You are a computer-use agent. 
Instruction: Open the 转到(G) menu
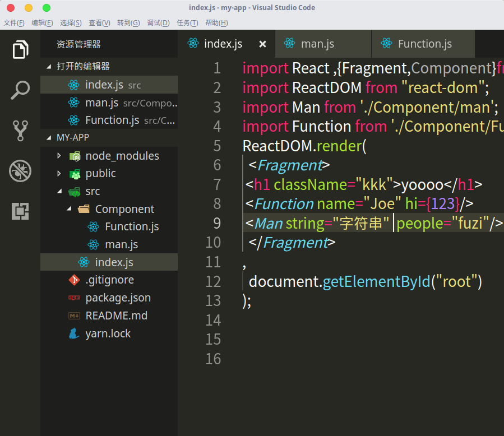click(128, 23)
